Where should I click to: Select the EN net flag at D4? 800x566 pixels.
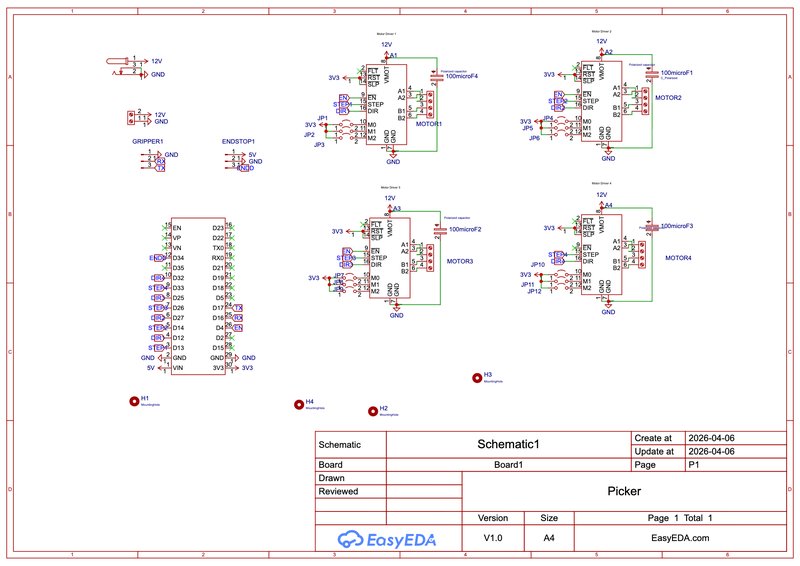click(238, 328)
